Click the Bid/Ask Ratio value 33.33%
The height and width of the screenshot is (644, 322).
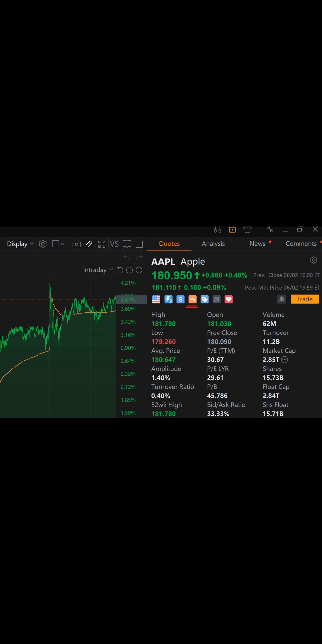(218, 414)
